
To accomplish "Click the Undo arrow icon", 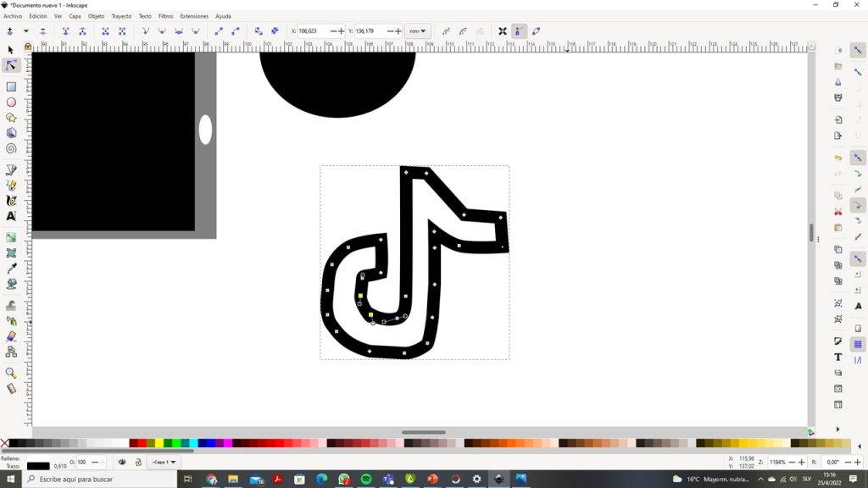I will (838, 158).
